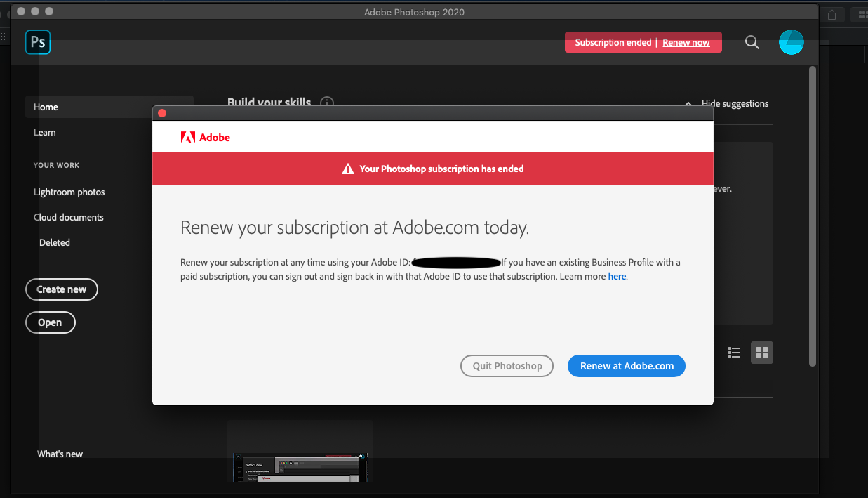Click the Build your skills heading

click(x=269, y=102)
